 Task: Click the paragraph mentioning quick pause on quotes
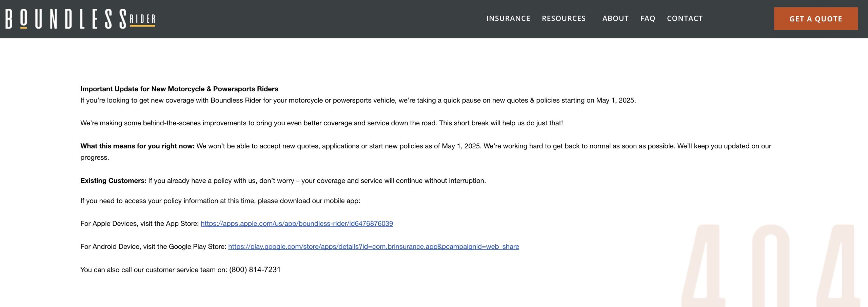pyautogui.click(x=358, y=101)
